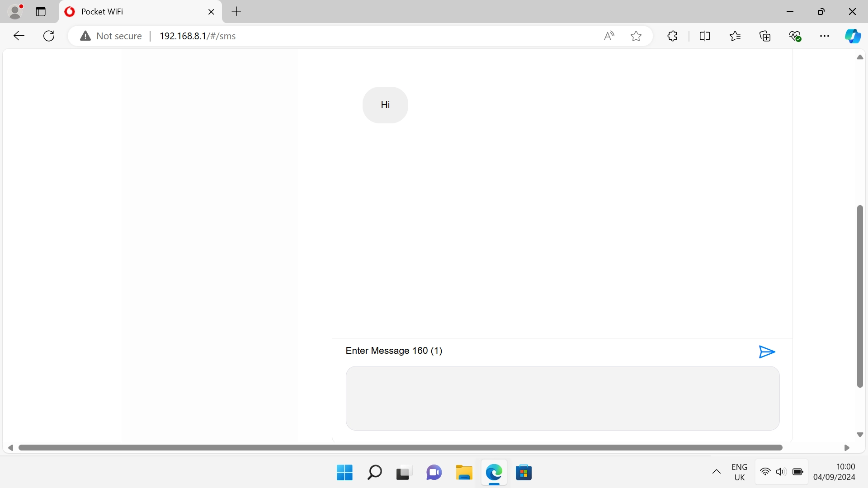Open the Favorites list icon
The width and height of the screenshot is (868, 488).
(x=735, y=36)
